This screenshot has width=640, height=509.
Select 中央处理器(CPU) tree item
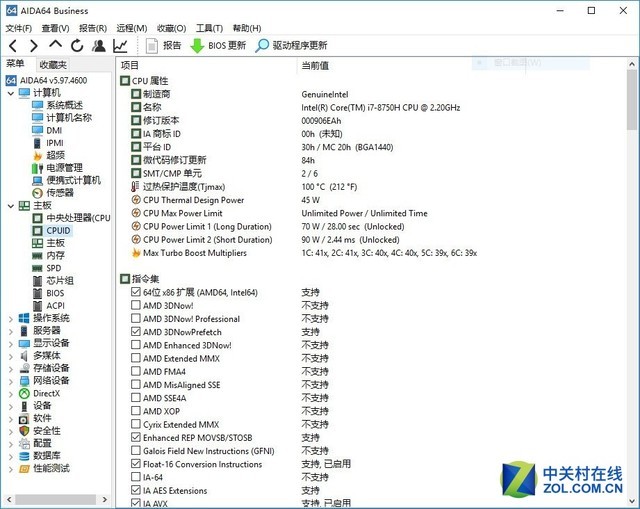(71, 218)
